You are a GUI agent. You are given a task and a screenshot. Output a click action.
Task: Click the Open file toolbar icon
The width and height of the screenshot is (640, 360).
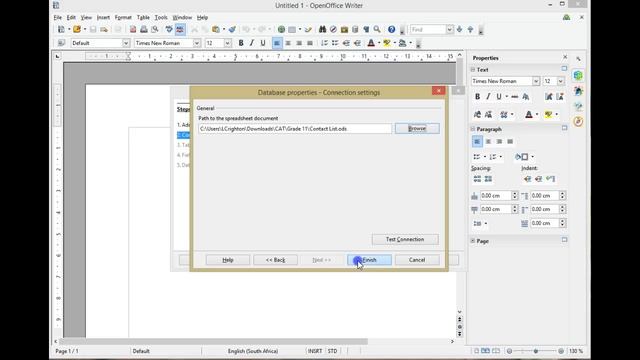pos(77,29)
